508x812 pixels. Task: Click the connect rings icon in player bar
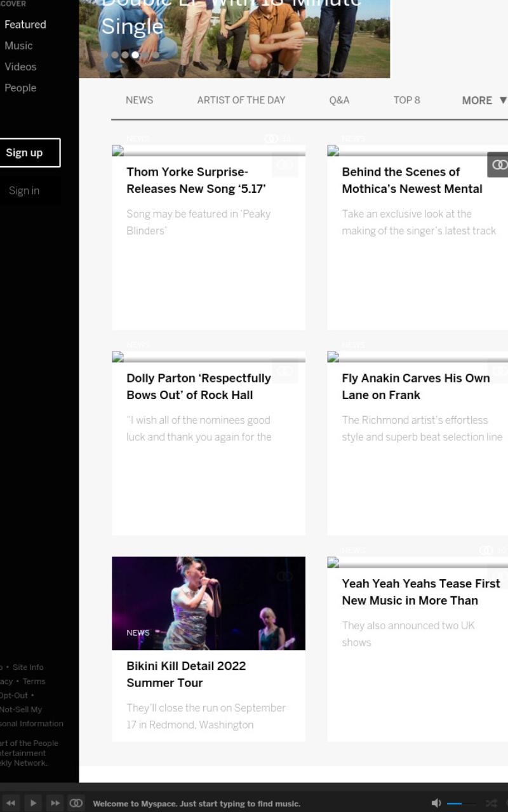[76, 803]
